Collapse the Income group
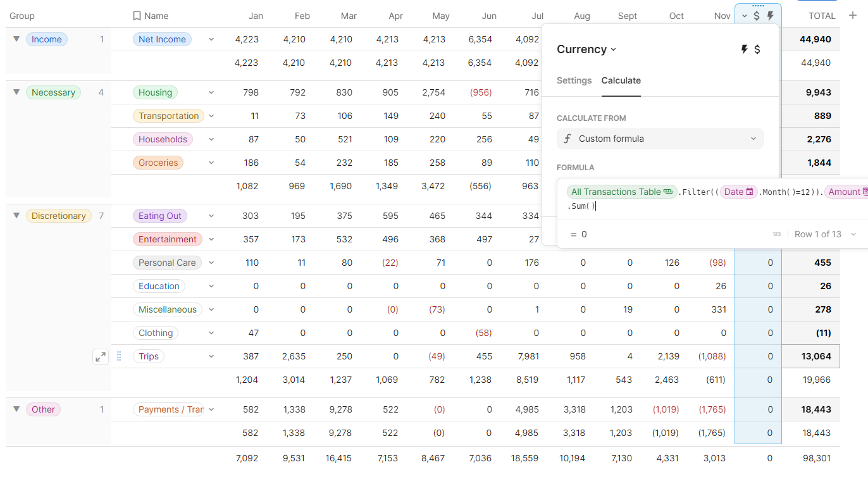The image size is (868, 479). pyautogui.click(x=16, y=39)
